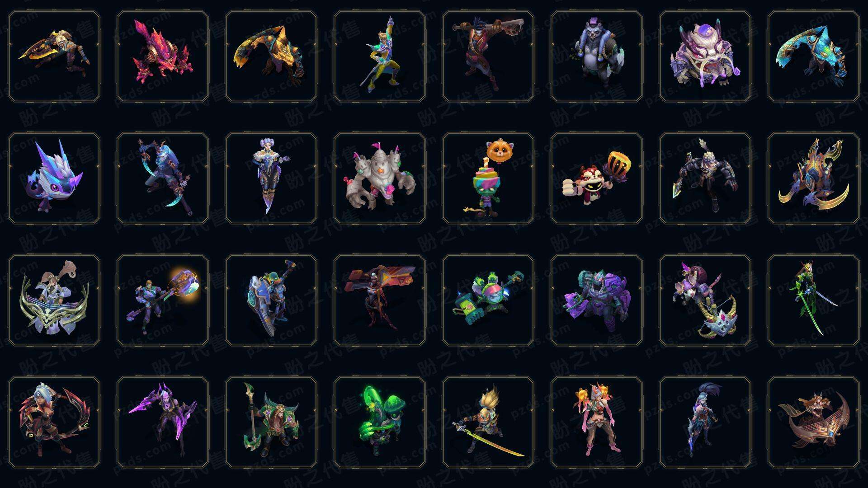Choose the pink-haired fox girl skin
The image size is (868, 488).
[x=597, y=422]
